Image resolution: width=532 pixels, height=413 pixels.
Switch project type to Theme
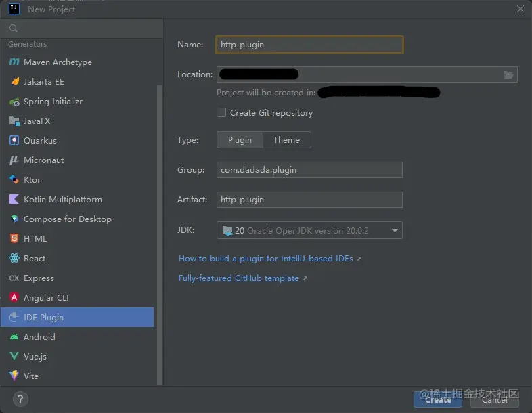point(287,140)
